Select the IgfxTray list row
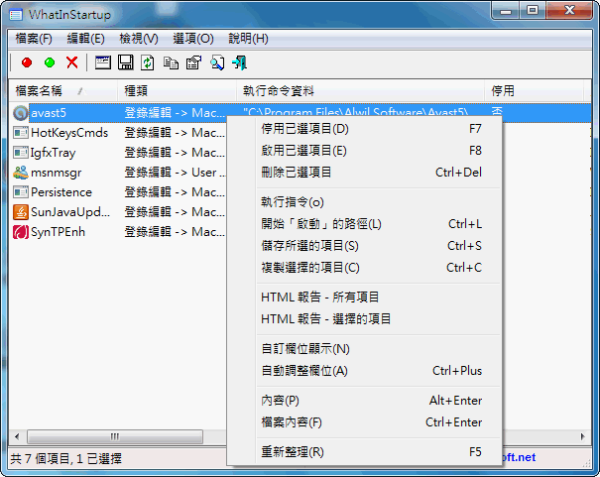 [x=119, y=153]
